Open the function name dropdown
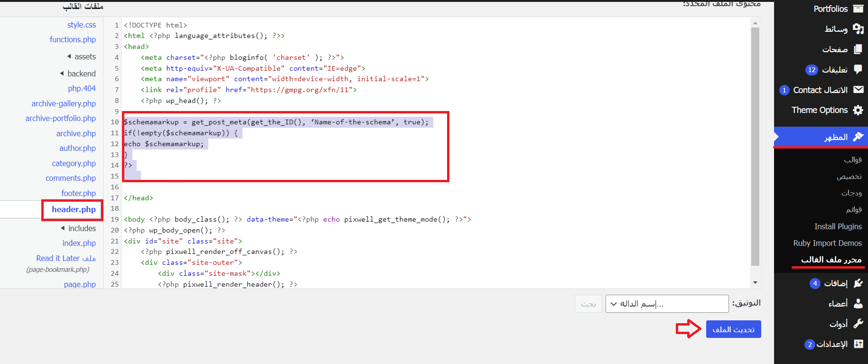This screenshot has height=364, width=868. pos(667,304)
